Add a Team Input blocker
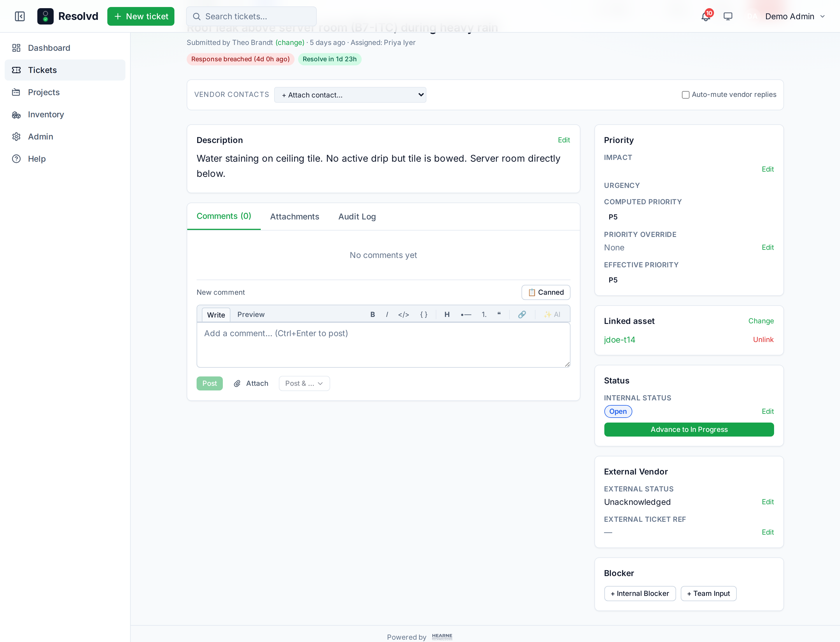The image size is (840, 642). tap(708, 594)
